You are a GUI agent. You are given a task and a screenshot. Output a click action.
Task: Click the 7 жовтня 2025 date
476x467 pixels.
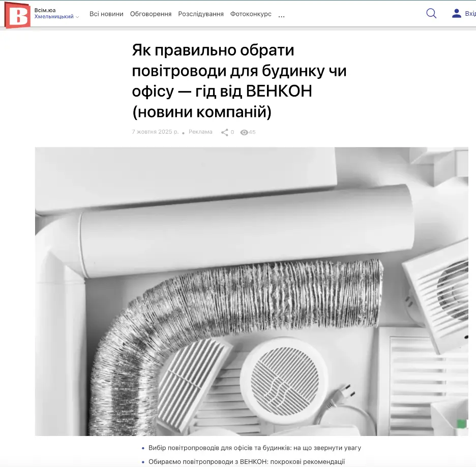pyautogui.click(x=155, y=132)
